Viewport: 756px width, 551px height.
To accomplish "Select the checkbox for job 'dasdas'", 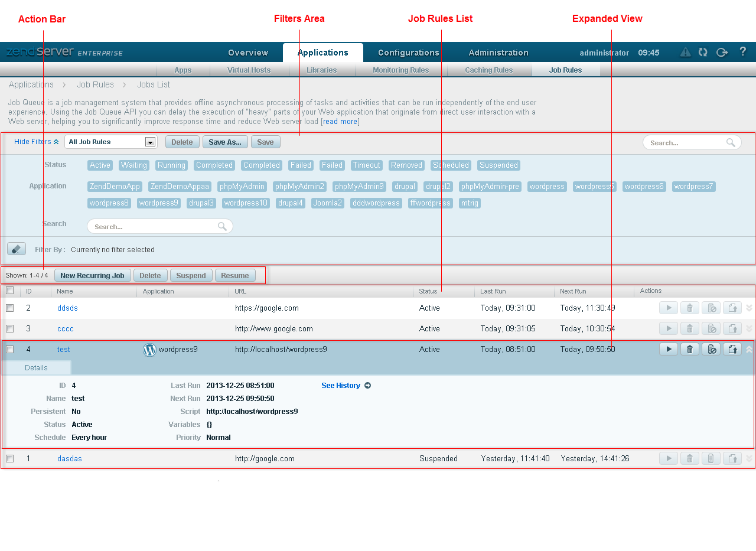I will pyautogui.click(x=10, y=459).
